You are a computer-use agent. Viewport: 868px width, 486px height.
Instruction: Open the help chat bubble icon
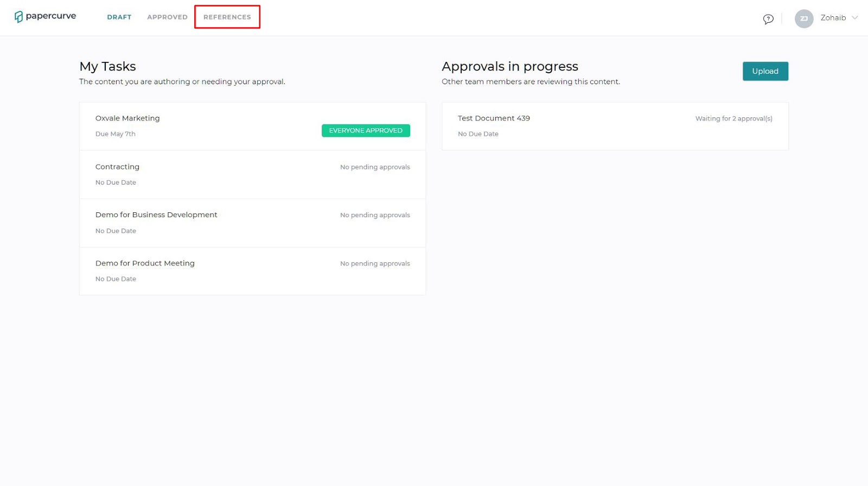click(x=768, y=19)
